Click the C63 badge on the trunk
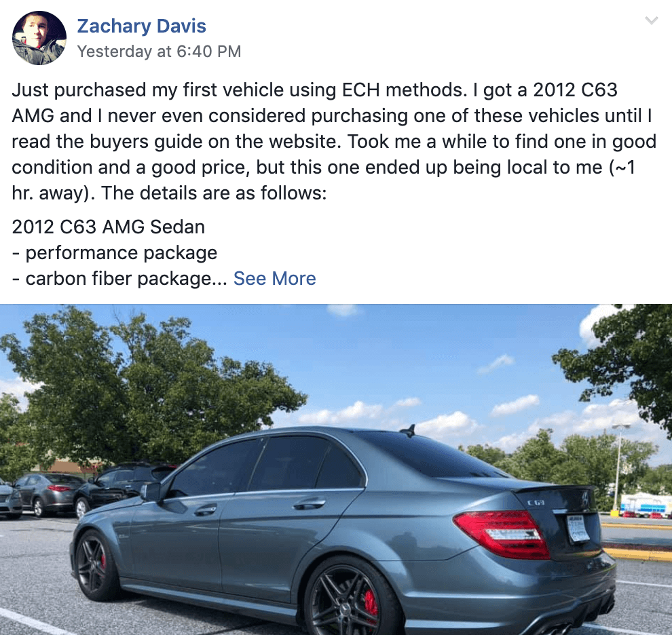Screen dimensions: 672x635 tap(536, 502)
